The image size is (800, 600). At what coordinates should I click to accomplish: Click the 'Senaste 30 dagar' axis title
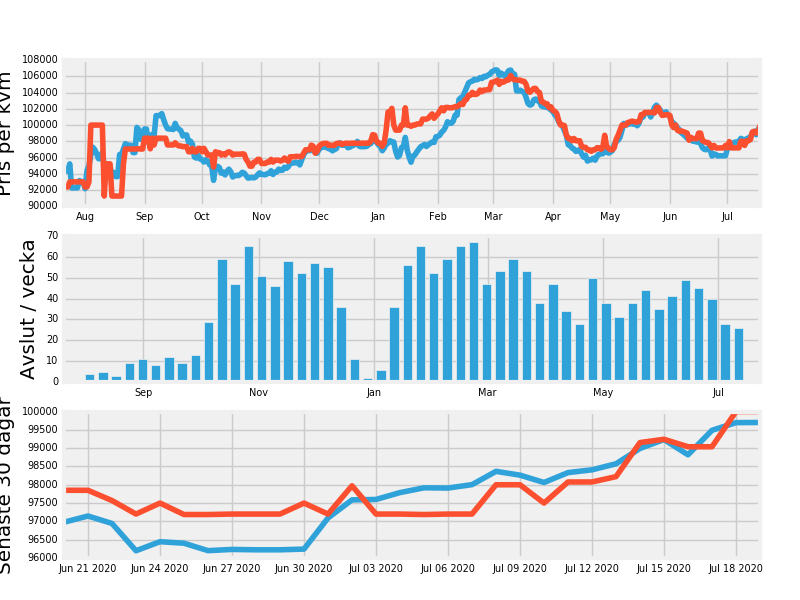8,485
